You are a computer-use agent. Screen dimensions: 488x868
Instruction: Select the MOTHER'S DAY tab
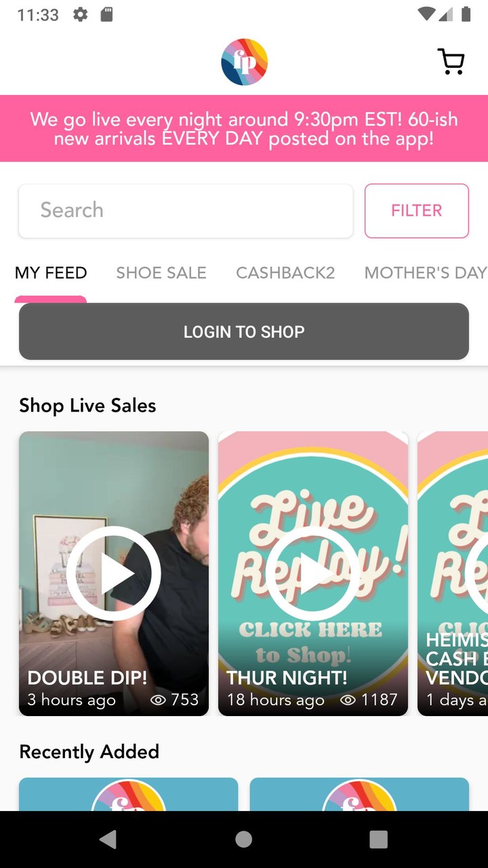[x=426, y=273]
